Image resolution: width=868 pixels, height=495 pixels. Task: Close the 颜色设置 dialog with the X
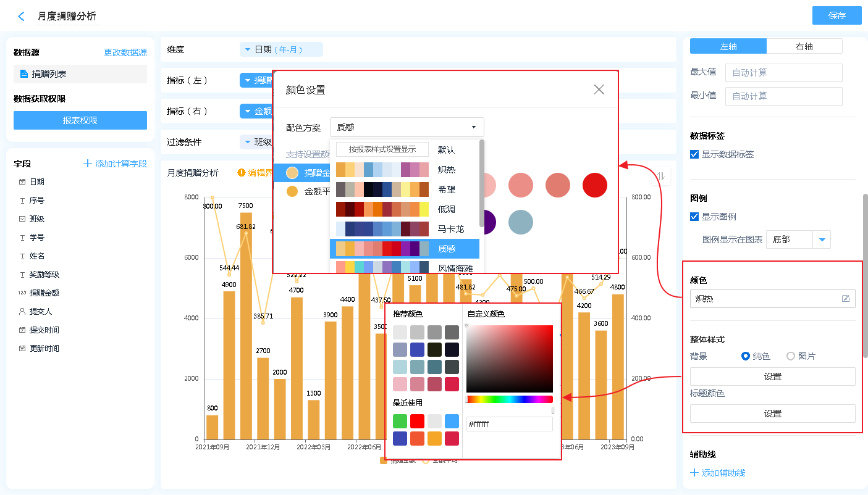click(x=599, y=89)
